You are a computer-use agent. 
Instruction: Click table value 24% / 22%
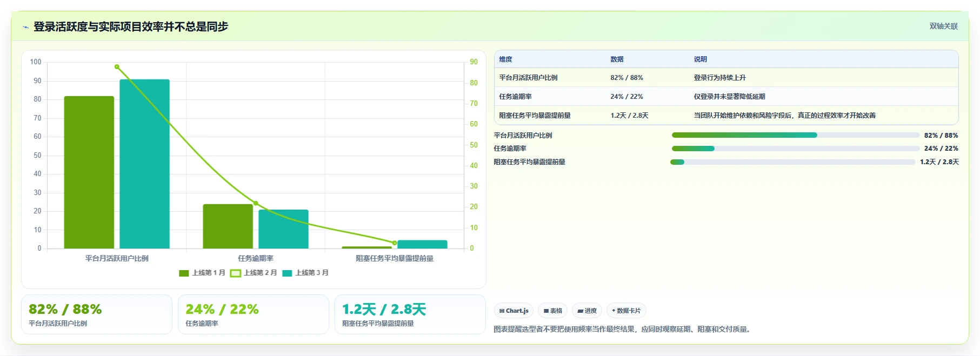click(626, 97)
